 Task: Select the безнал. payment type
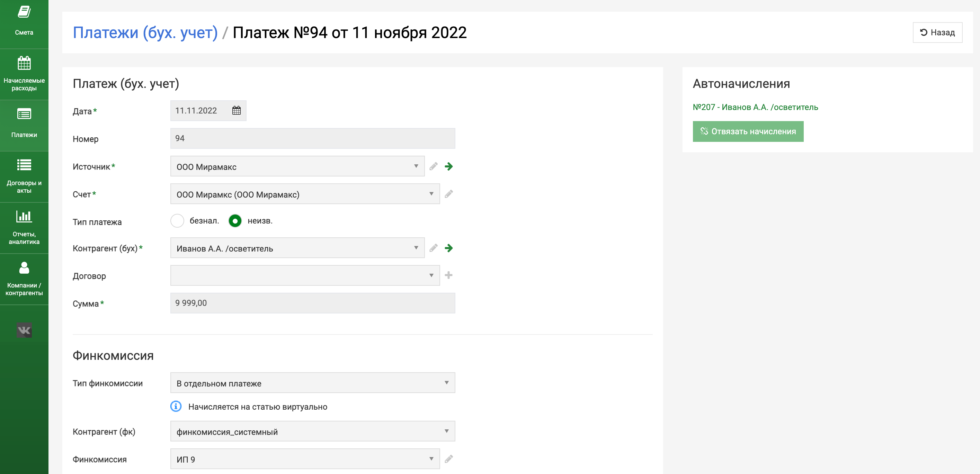pyautogui.click(x=177, y=221)
